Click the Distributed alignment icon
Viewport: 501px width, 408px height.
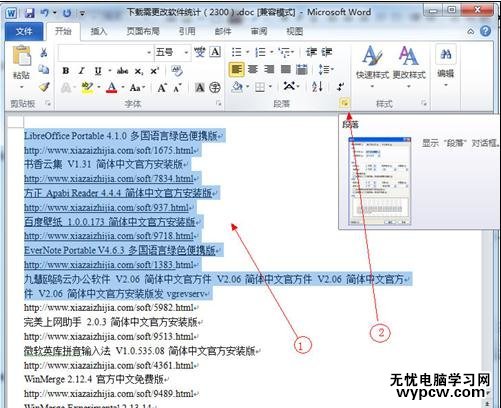(302, 69)
